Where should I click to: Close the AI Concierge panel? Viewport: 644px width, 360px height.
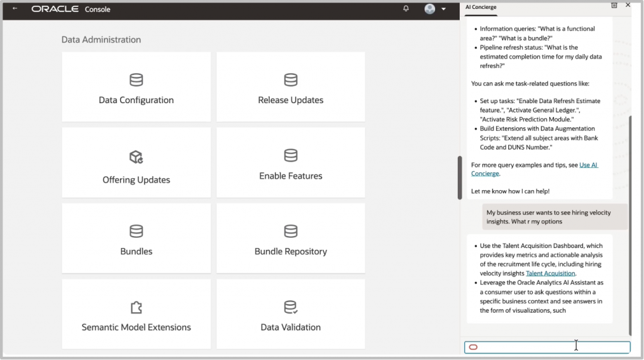pyautogui.click(x=628, y=5)
